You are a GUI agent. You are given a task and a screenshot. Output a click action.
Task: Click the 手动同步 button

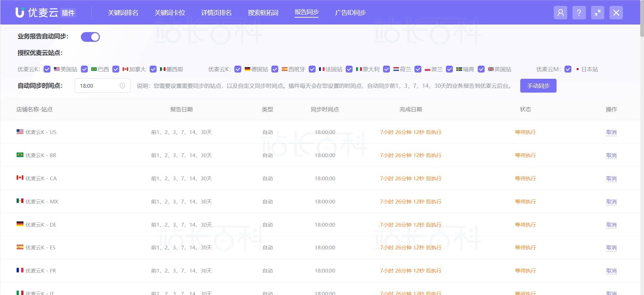[x=538, y=86]
